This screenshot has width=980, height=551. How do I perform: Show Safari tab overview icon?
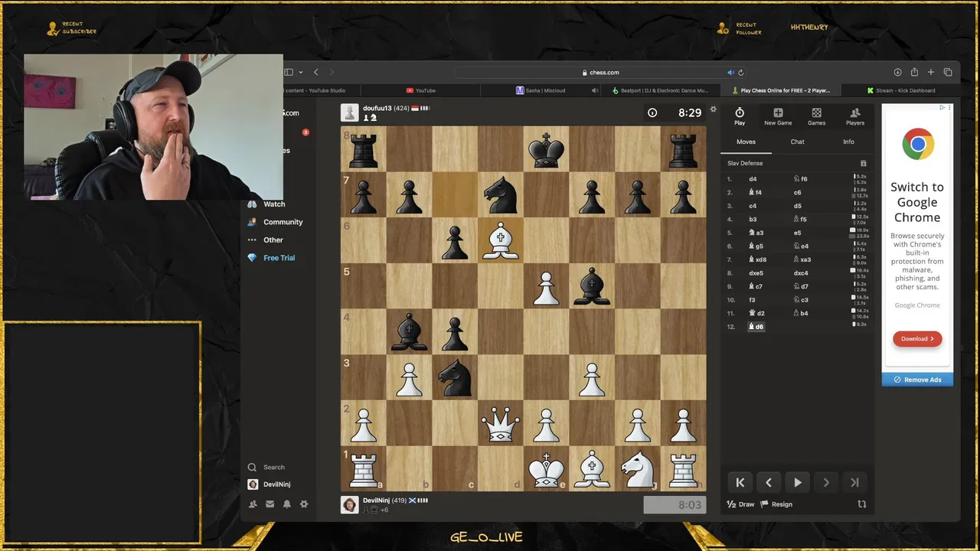tap(948, 72)
